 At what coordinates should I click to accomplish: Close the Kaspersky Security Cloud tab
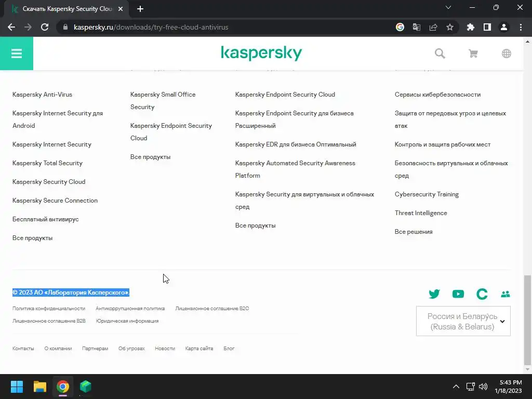click(121, 9)
